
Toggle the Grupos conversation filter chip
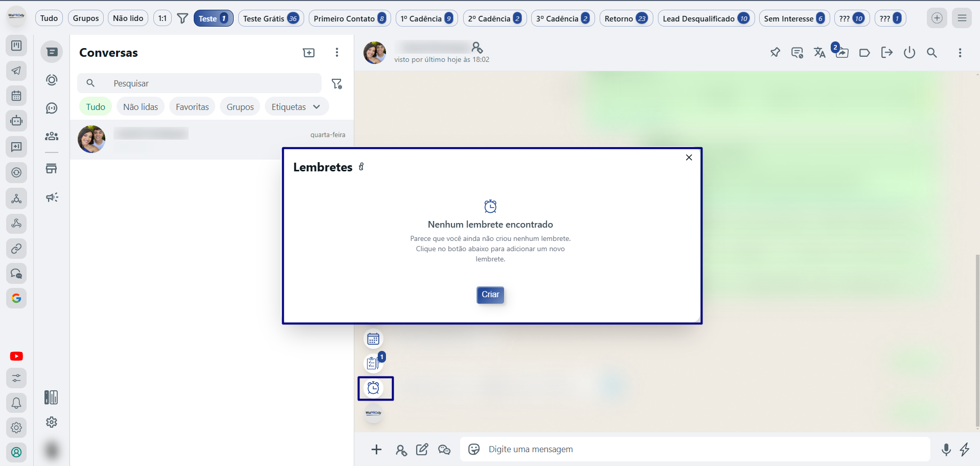240,107
